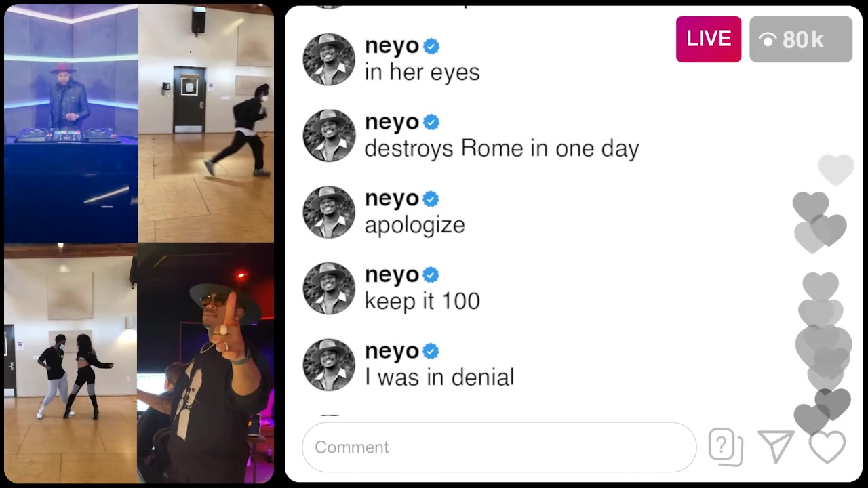Open neyo username above 'keep it 100'
Image resolution: width=868 pixels, height=488 pixels.
(x=392, y=276)
